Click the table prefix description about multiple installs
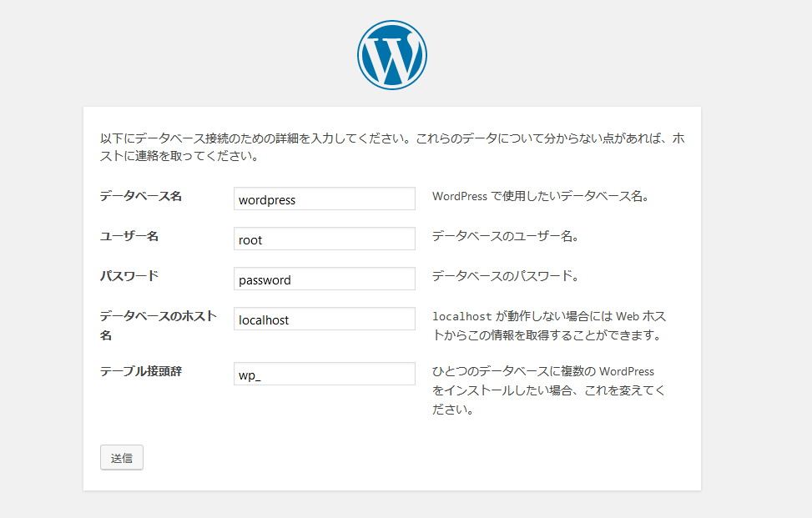Image resolution: width=812 pixels, height=518 pixels. click(549, 390)
